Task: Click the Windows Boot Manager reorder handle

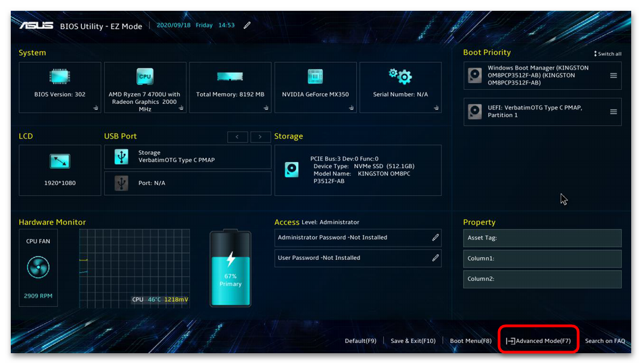Action: point(614,76)
